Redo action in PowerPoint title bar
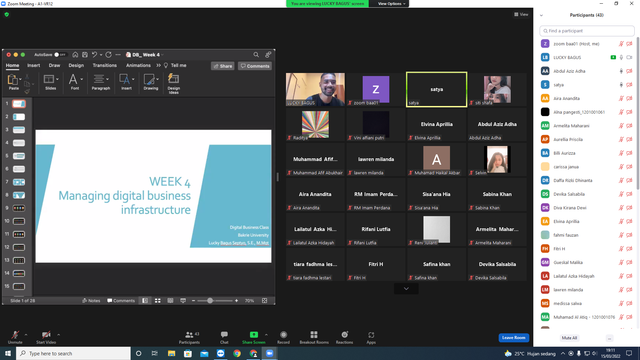Image resolution: width=640 pixels, height=360 pixels. pos(108,55)
